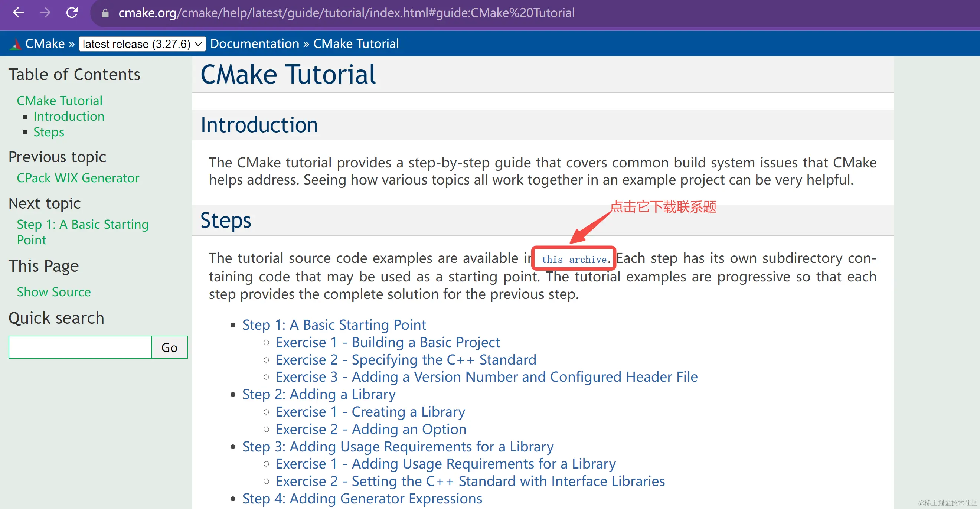The height and width of the screenshot is (509, 980).
Task: Open Exercise 1 - Creating a Library
Action: [370, 412]
